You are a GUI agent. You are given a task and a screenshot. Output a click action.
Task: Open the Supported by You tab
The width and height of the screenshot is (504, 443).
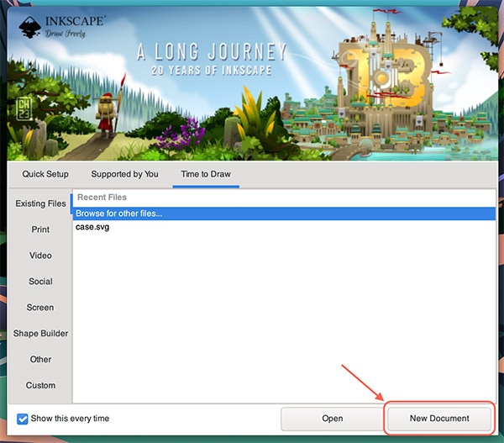coord(124,174)
